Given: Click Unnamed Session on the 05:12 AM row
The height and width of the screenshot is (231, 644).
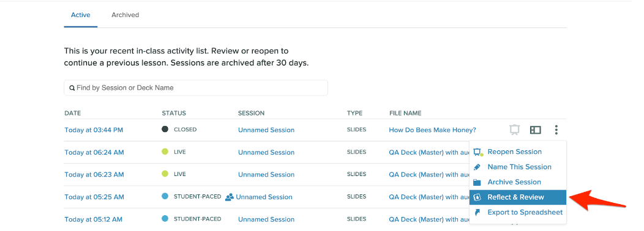Looking at the screenshot, I should 266,219.
